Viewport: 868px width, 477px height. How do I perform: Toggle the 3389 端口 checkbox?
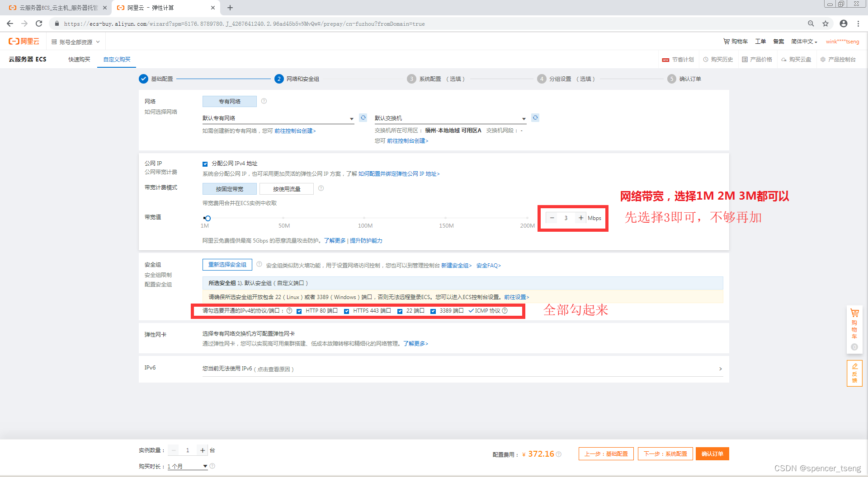click(x=433, y=311)
